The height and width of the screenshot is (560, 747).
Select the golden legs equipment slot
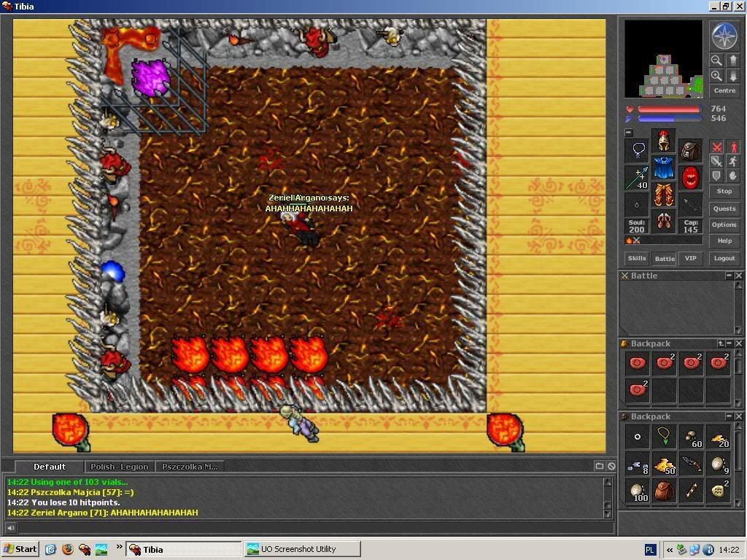(x=664, y=194)
